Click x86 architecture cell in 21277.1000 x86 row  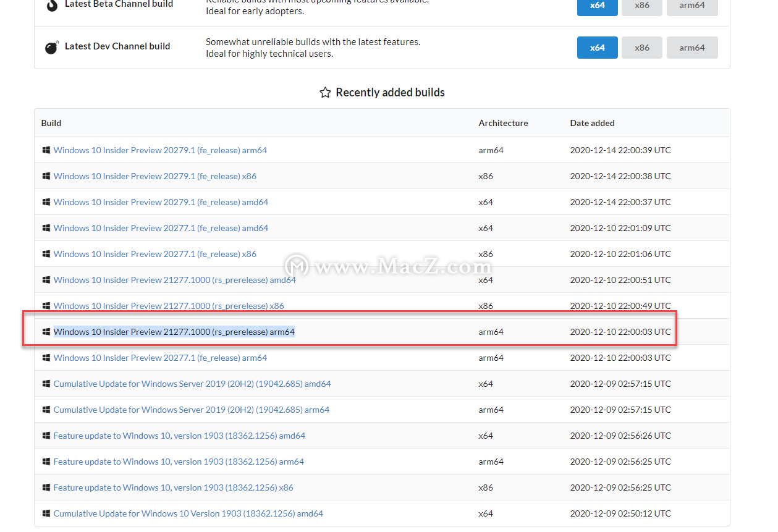[486, 306]
